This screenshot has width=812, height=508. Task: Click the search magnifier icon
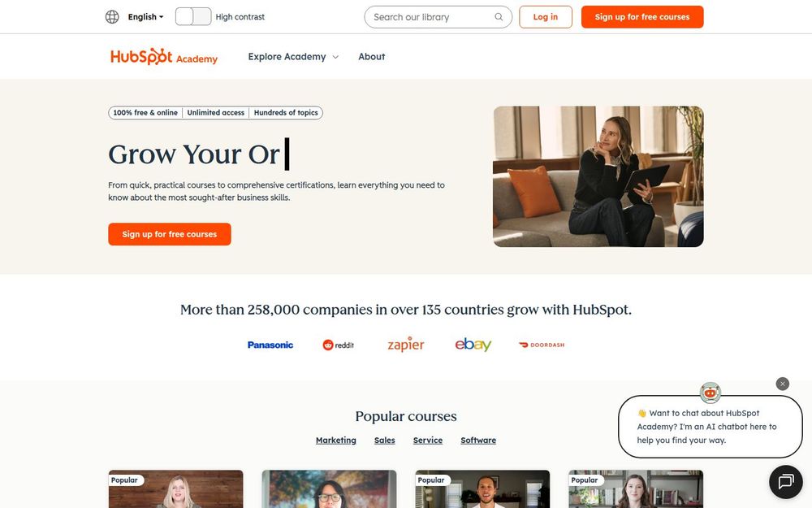click(499, 17)
